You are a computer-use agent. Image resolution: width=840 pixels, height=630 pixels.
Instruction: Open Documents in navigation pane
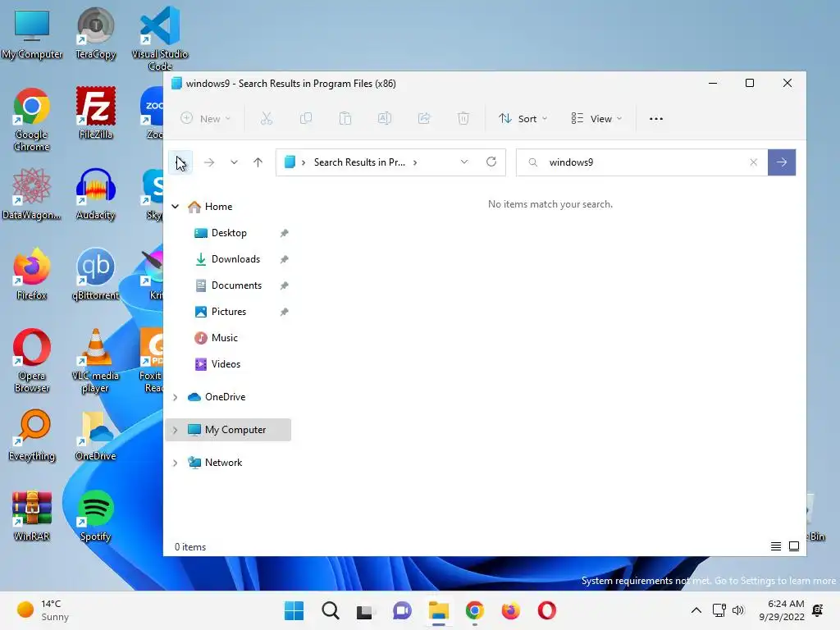(236, 285)
